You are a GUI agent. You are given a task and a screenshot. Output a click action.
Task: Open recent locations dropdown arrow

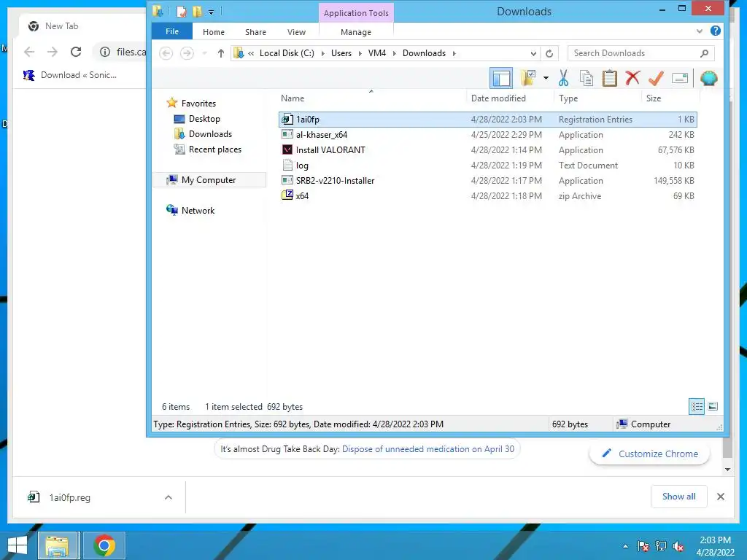pos(204,52)
